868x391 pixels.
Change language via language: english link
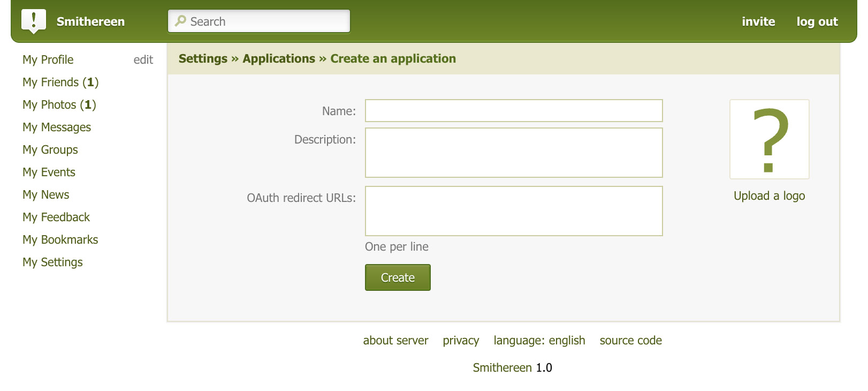click(x=539, y=341)
